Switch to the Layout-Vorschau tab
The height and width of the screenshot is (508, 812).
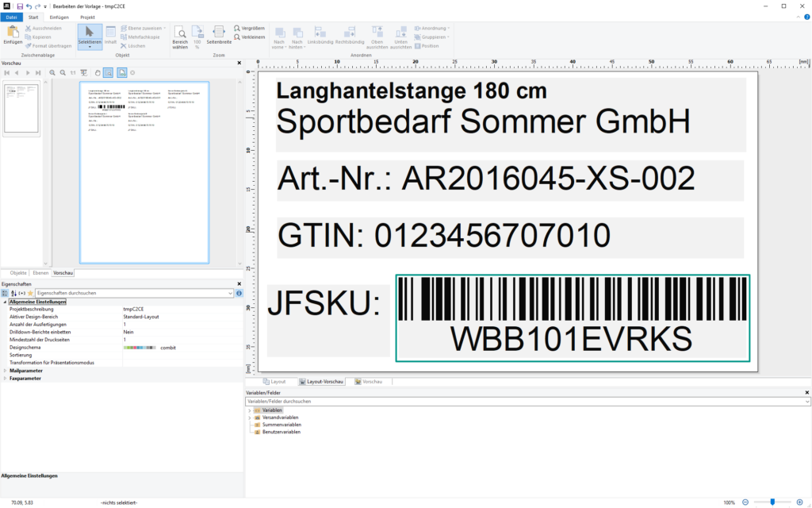[320, 381]
